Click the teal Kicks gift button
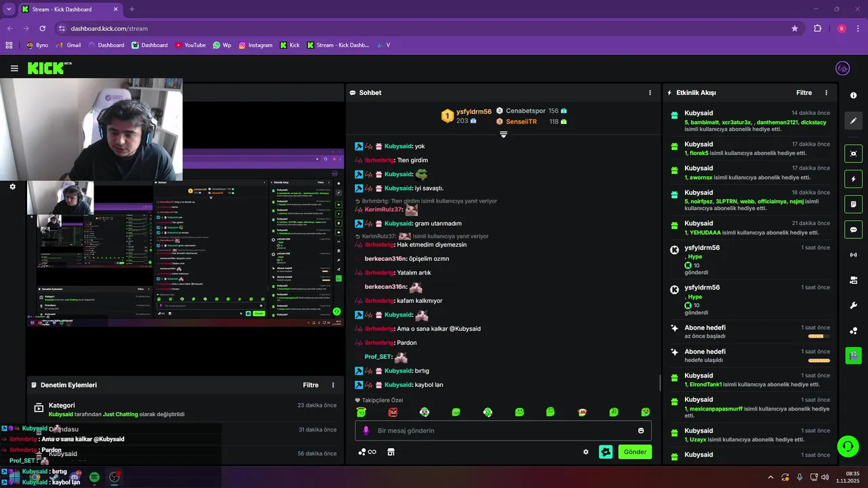Viewport: 868px width, 488px height. [x=606, y=452]
